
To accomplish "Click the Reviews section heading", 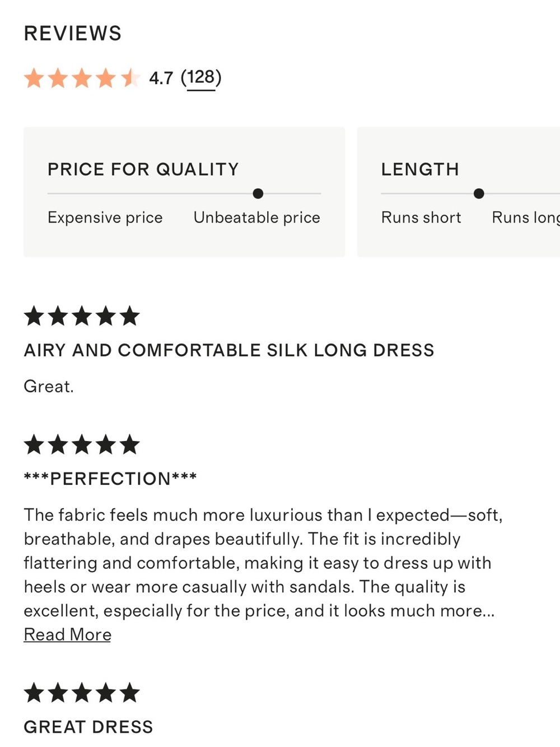I will tap(73, 33).
